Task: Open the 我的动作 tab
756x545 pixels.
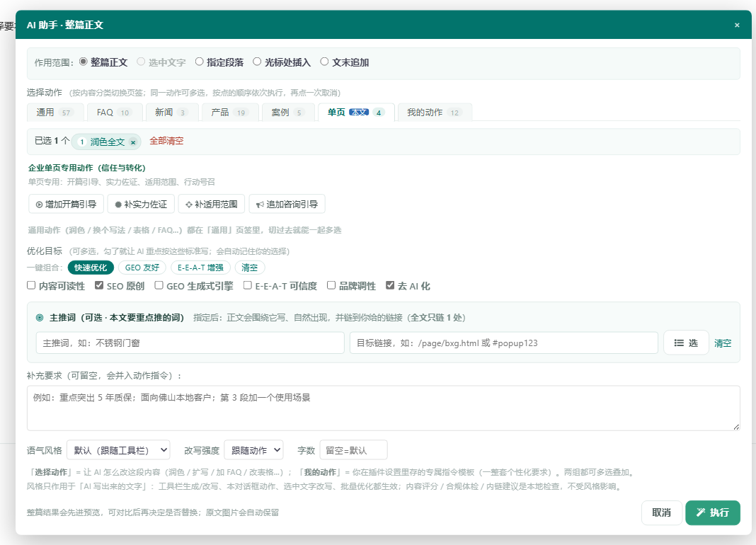Action: (x=435, y=113)
